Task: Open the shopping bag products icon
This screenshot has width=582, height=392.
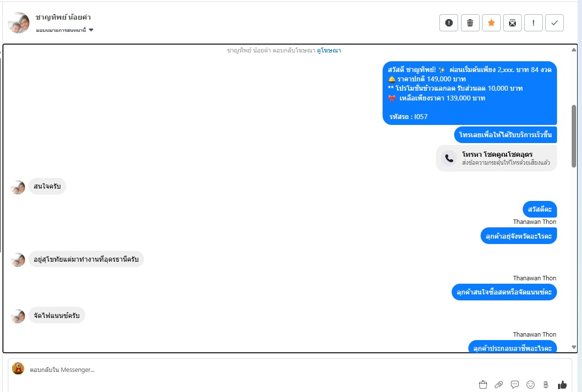Action: tap(483, 385)
